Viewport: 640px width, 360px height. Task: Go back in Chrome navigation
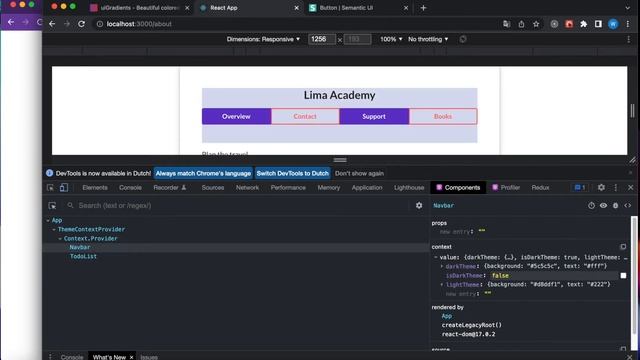point(52,24)
